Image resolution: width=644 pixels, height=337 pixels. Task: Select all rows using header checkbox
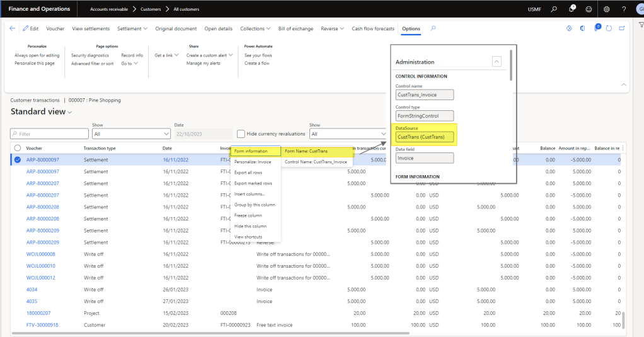17,148
